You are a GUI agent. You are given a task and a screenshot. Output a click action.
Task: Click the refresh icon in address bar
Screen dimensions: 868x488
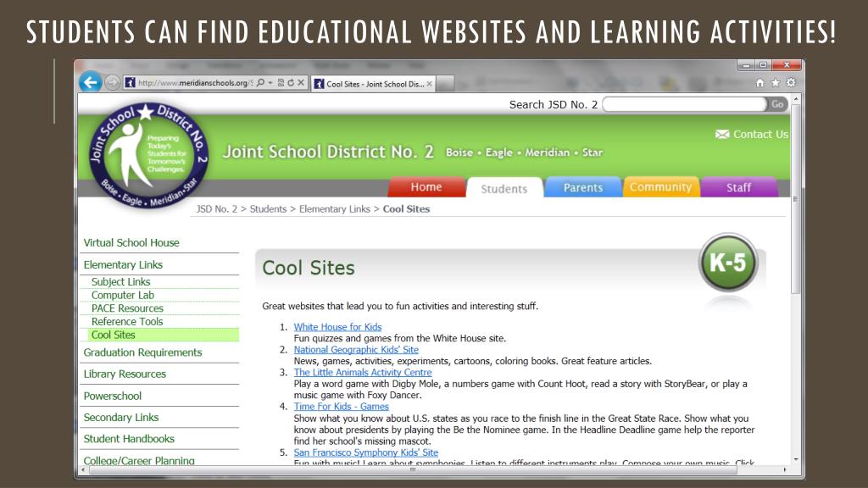(291, 83)
